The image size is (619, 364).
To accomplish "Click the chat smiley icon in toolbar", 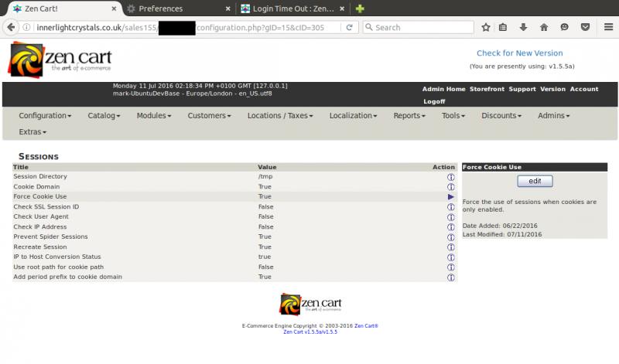I will [x=565, y=27].
